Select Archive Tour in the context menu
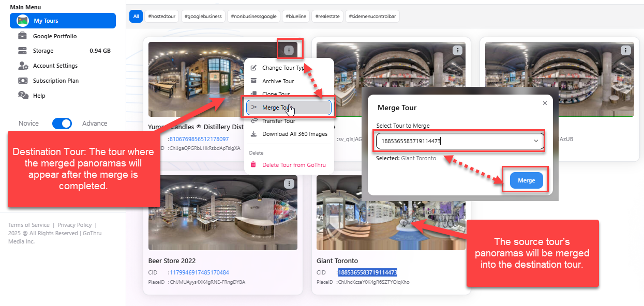 tap(278, 81)
